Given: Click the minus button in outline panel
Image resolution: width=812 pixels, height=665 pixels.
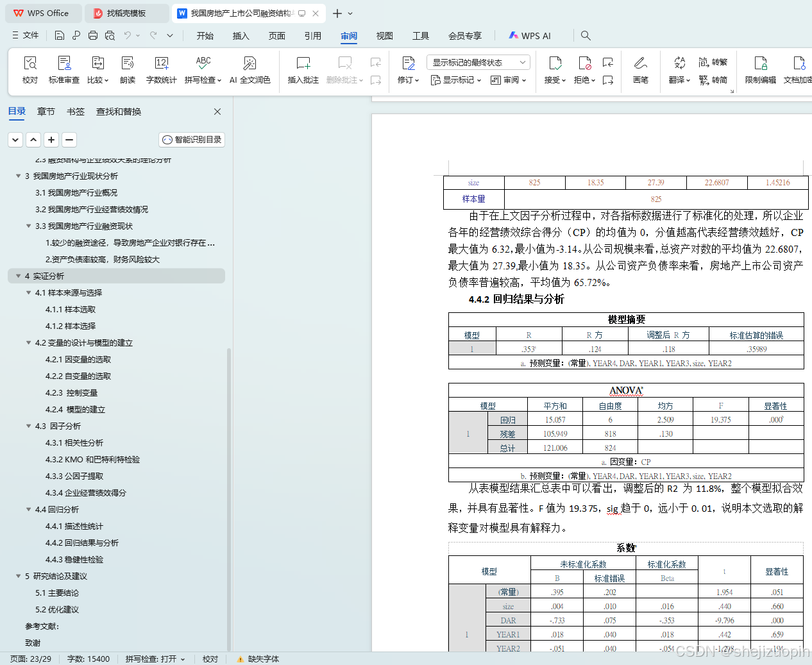Looking at the screenshot, I should (69, 139).
